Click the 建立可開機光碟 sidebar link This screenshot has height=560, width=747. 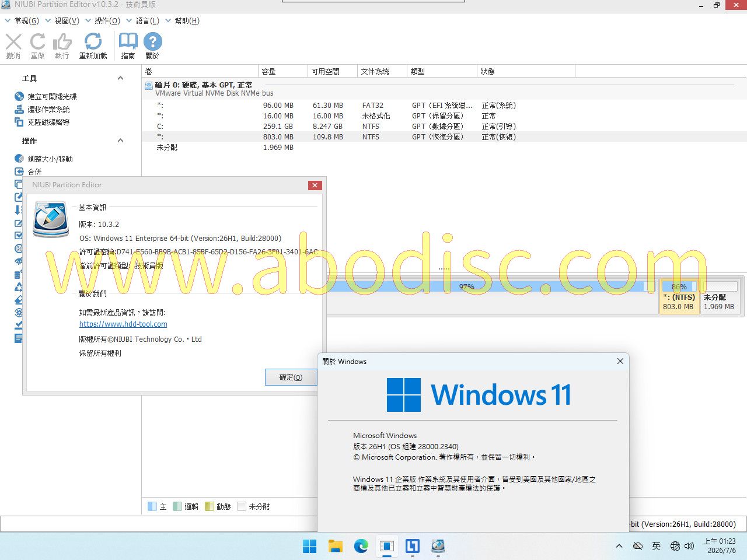(x=53, y=96)
